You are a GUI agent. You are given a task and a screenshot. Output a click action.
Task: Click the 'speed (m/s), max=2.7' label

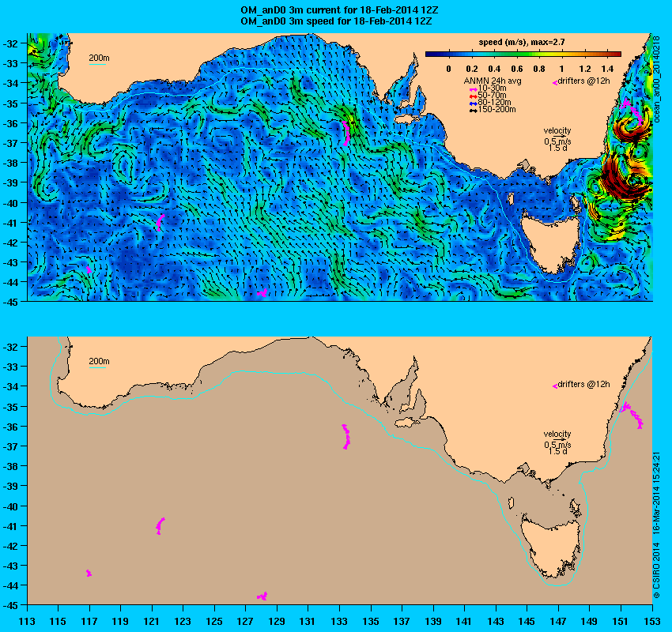[522, 42]
